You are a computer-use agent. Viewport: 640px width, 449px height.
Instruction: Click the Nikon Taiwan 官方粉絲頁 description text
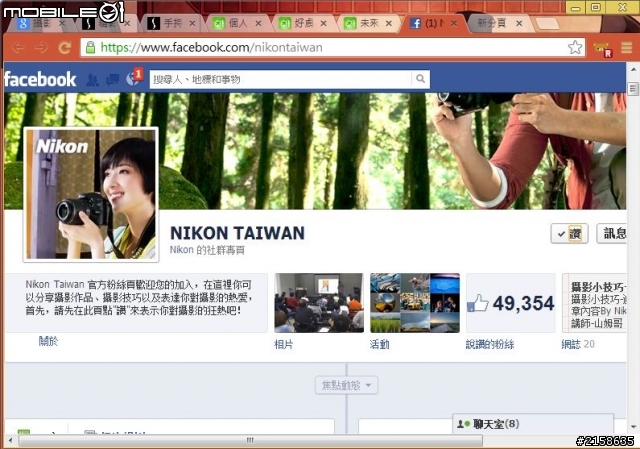[138, 298]
